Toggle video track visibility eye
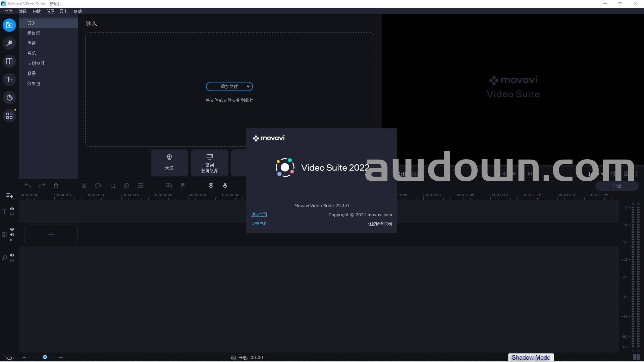Image resolution: width=644 pixels, height=362 pixels. tap(12, 229)
